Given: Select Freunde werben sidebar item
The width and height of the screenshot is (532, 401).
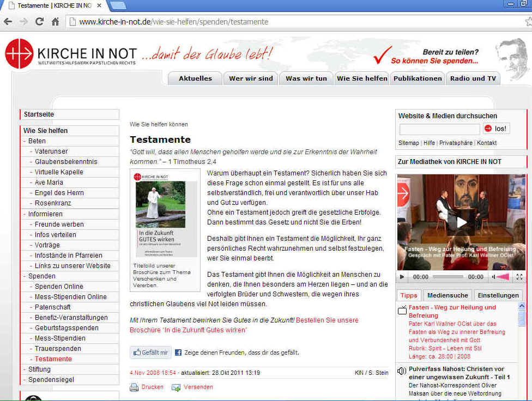Looking at the screenshot, I should [x=59, y=224].
